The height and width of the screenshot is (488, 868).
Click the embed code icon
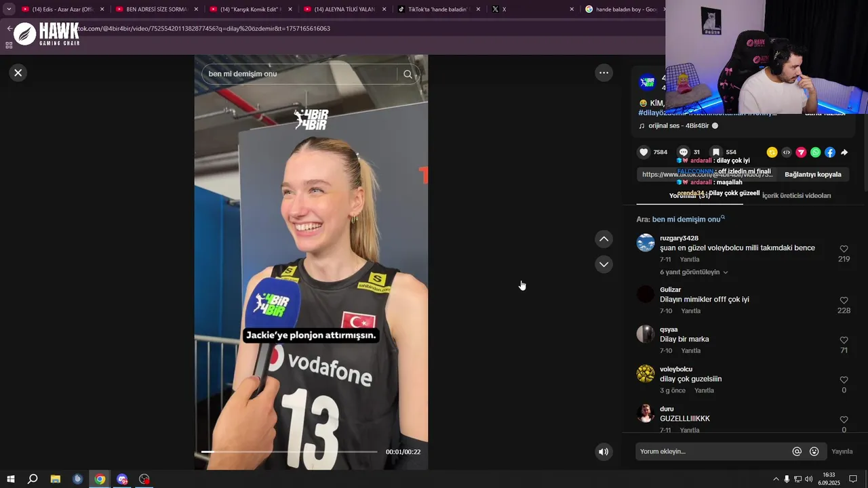(787, 152)
